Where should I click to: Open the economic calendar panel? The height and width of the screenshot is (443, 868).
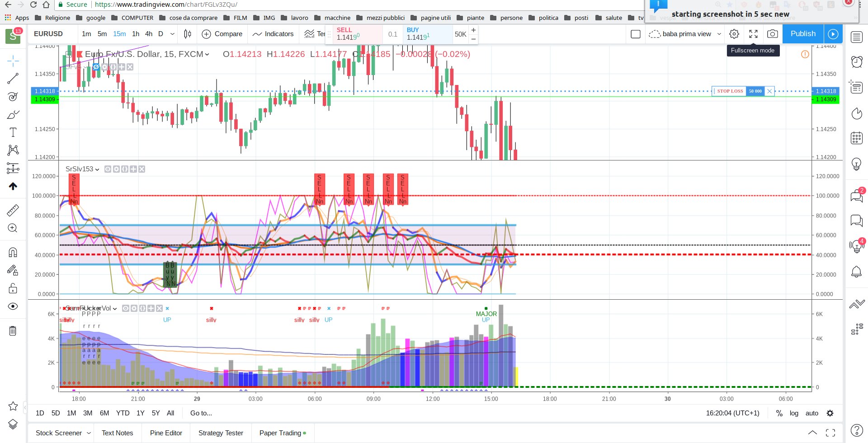(857, 138)
